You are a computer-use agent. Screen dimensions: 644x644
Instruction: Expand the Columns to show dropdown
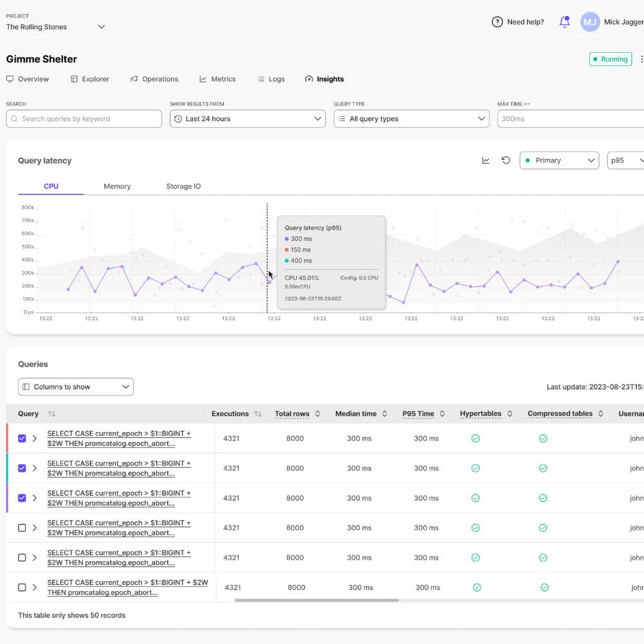75,387
